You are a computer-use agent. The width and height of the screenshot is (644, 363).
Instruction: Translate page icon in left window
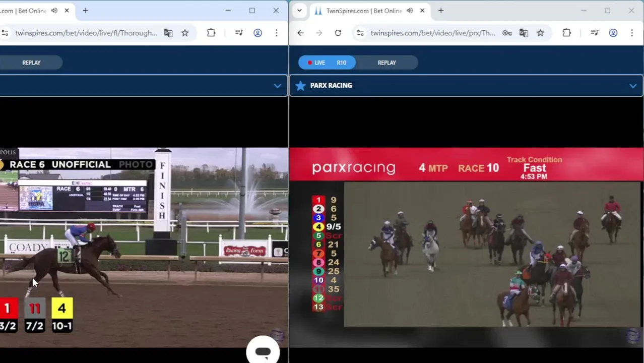point(168,33)
